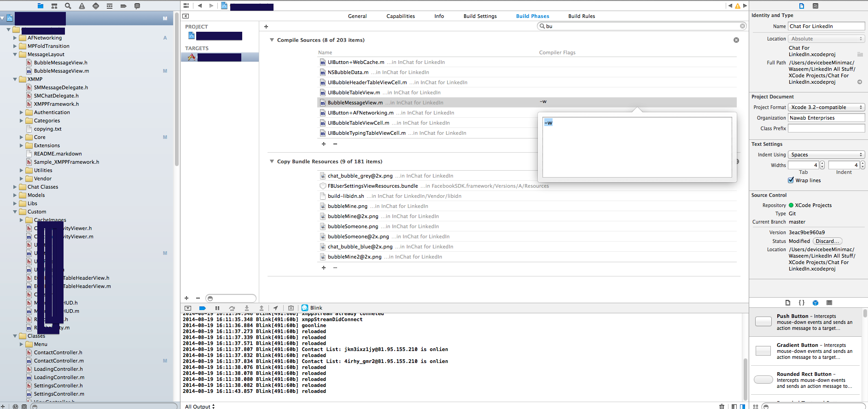The width and height of the screenshot is (868, 409).
Task: Clear the console with trash icon
Action: click(x=722, y=407)
